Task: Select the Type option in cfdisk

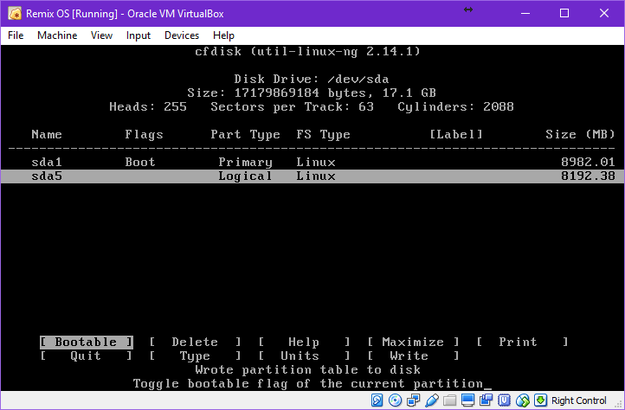Action: tap(195, 356)
